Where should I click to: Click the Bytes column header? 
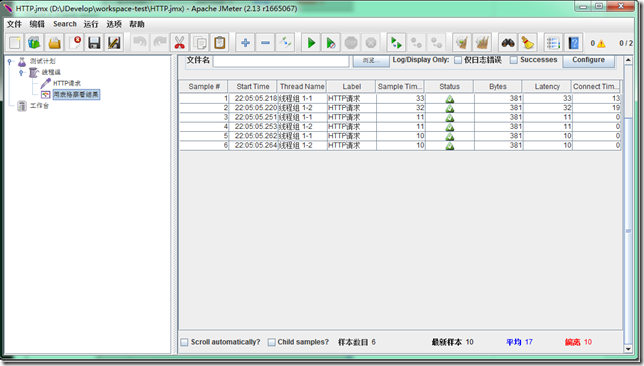click(x=498, y=87)
